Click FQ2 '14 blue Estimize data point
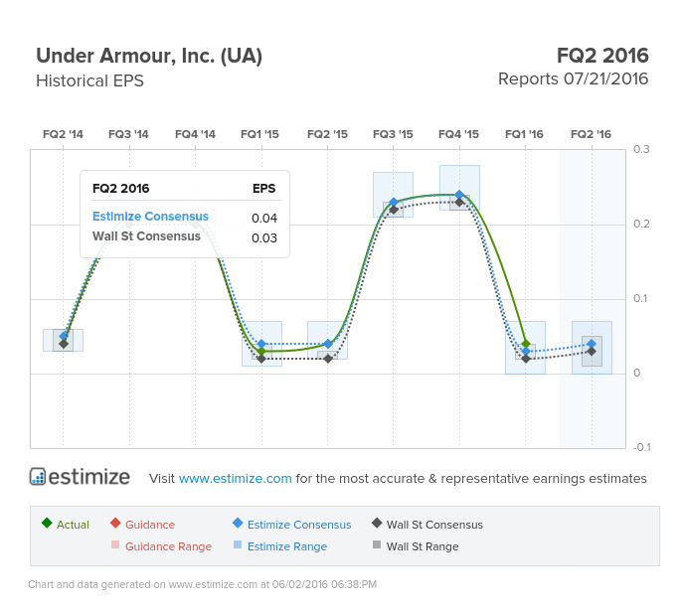This screenshot has width=681, height=616. click(x=64, y=336)
